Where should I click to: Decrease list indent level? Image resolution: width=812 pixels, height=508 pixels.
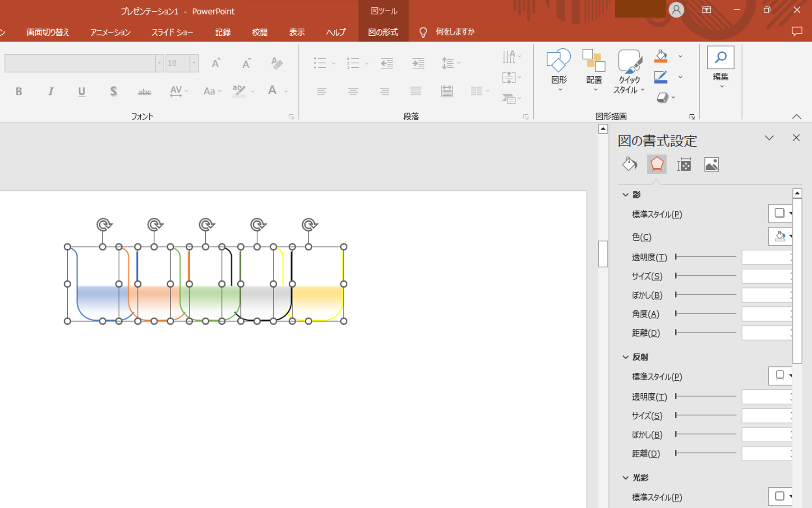[387, 63]
